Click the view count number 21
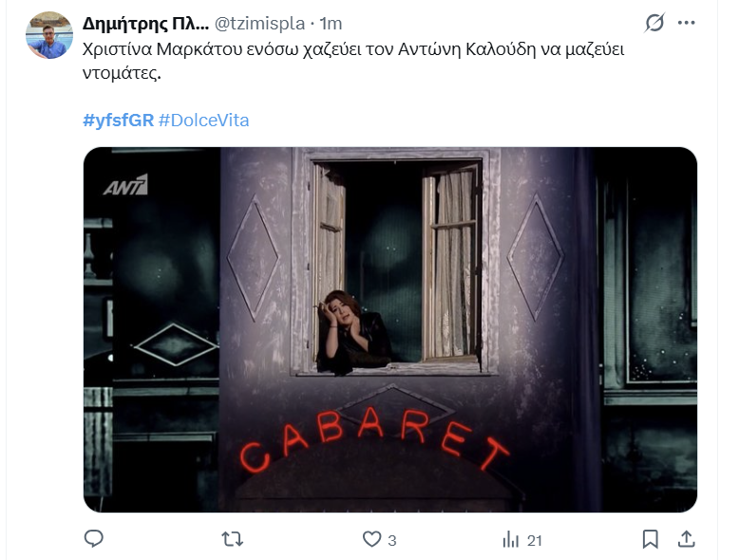Viewport: 739px width, 560px height. pos(535,540)
